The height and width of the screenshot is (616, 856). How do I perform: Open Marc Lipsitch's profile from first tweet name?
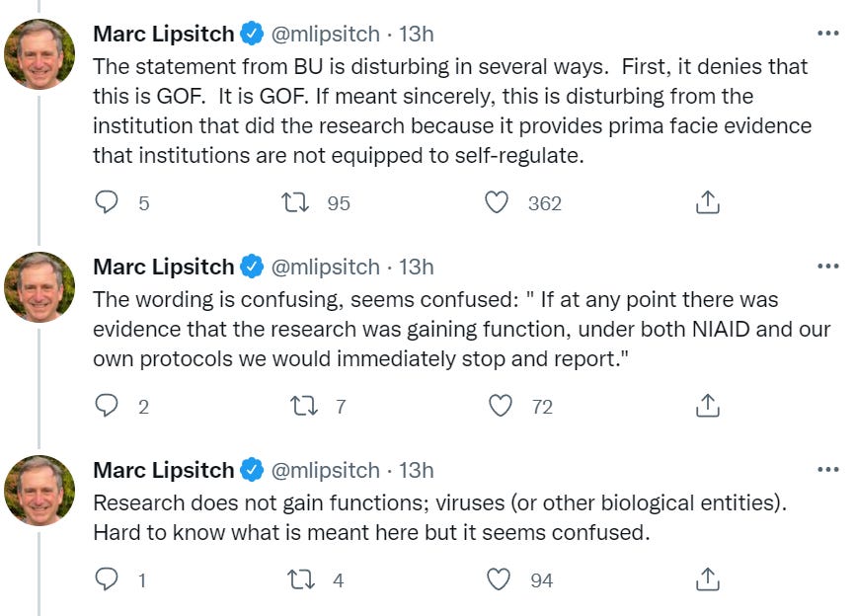click(164, 34)
